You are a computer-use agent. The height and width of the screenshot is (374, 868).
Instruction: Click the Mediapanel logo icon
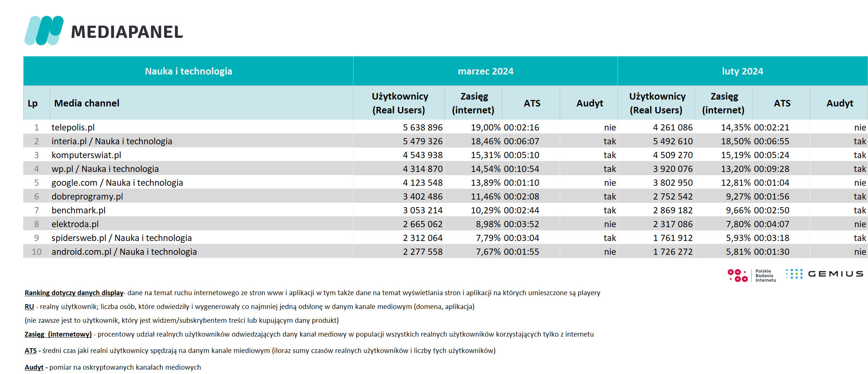[44, 31]
